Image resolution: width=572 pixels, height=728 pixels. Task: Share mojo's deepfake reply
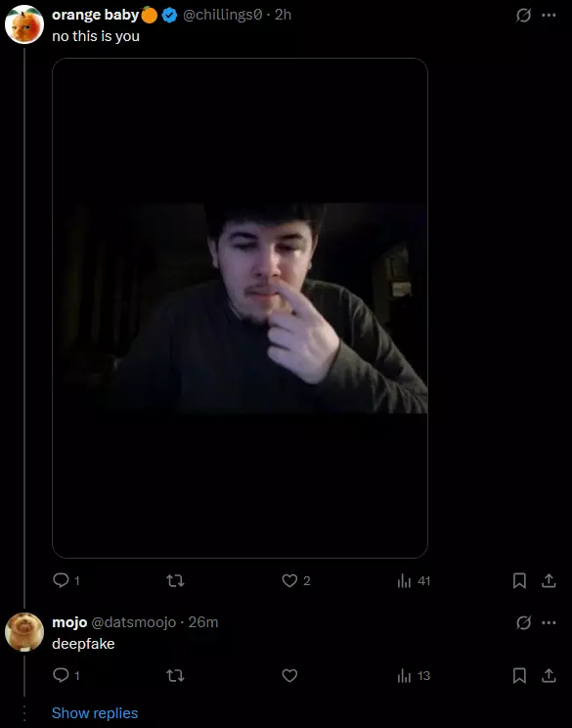pyautogui.click(x=549, y=675)
